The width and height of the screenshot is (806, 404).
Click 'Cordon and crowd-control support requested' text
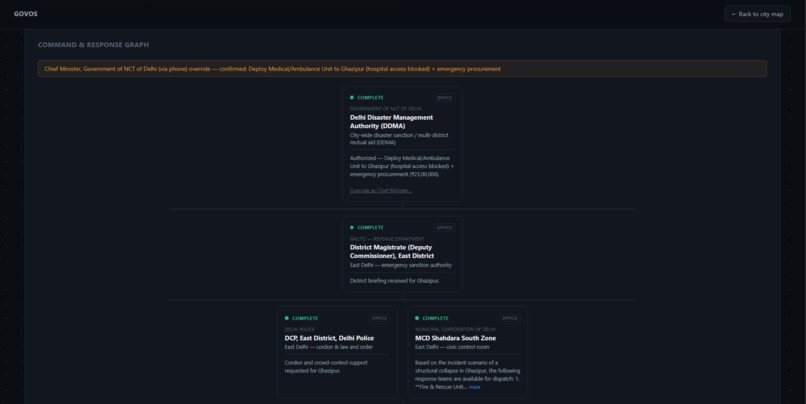326,366
